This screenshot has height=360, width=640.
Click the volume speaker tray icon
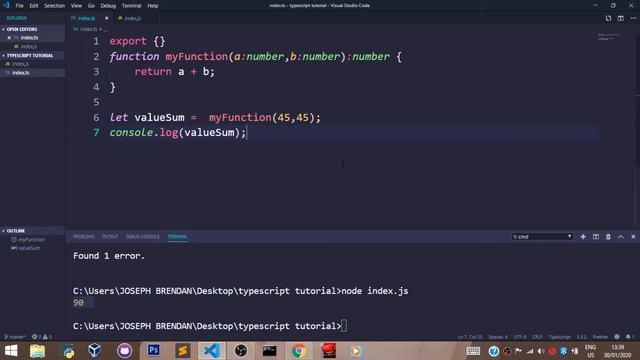coord(541,351)
